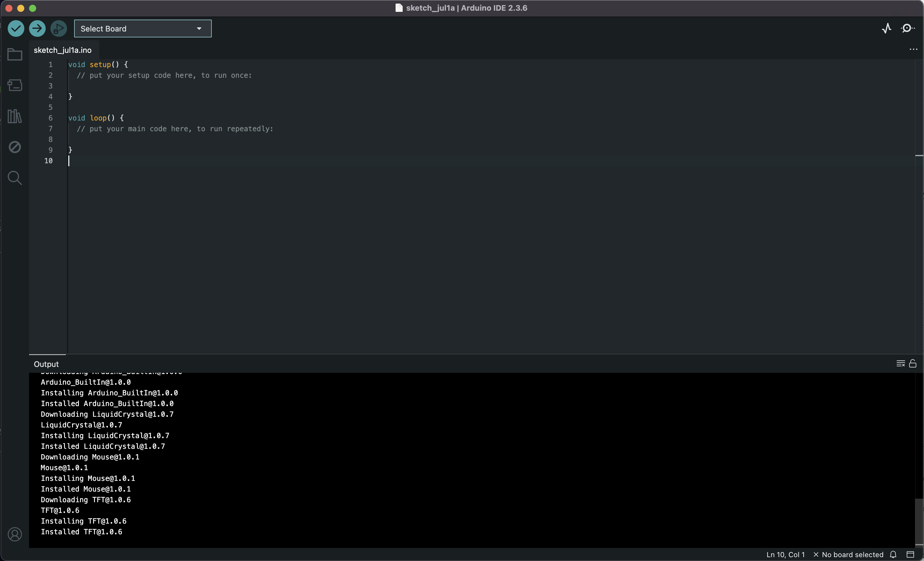
Task: Open the three-dots tab options menu
Action: tap(913, 50)
